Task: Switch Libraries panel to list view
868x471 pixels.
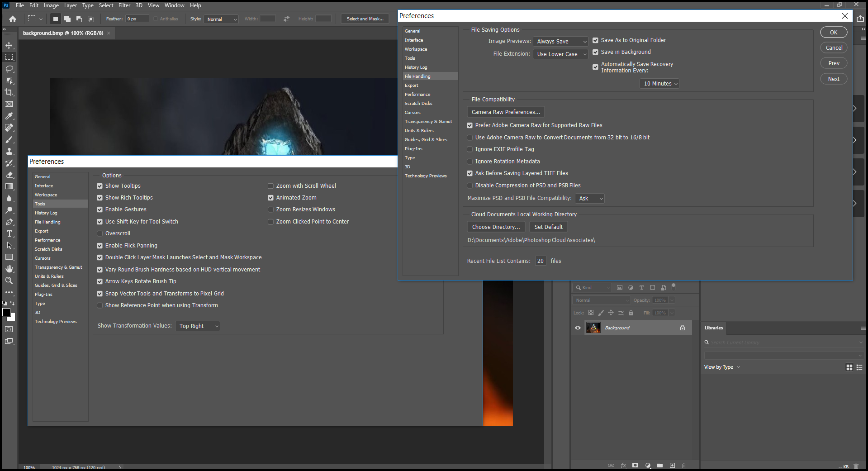Action: (x=859, y=367)
